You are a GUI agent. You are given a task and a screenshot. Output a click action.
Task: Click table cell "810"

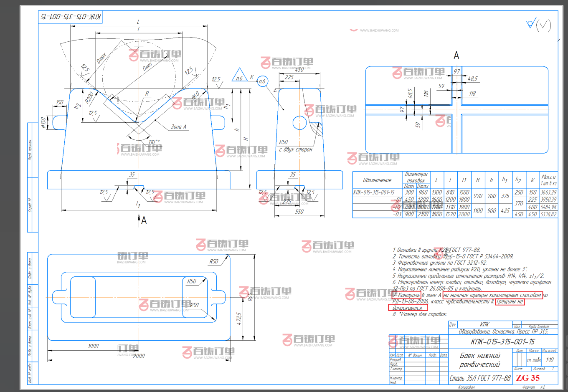click(450, 192)
